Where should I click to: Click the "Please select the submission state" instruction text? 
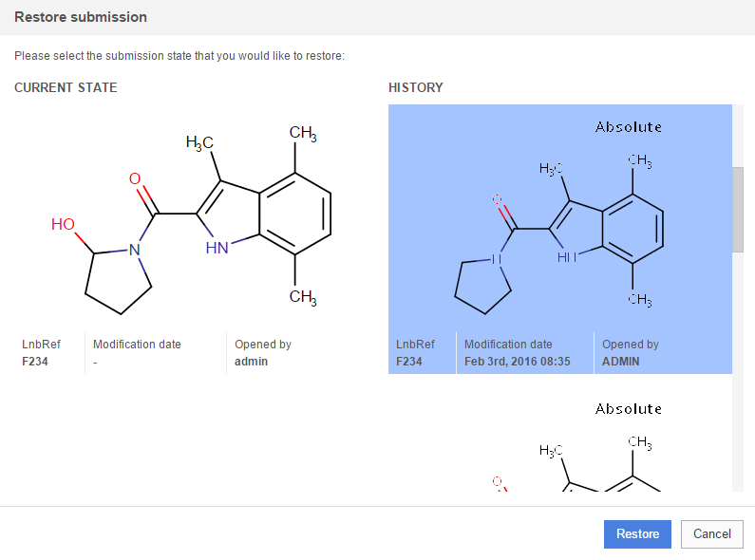point(179,56)
